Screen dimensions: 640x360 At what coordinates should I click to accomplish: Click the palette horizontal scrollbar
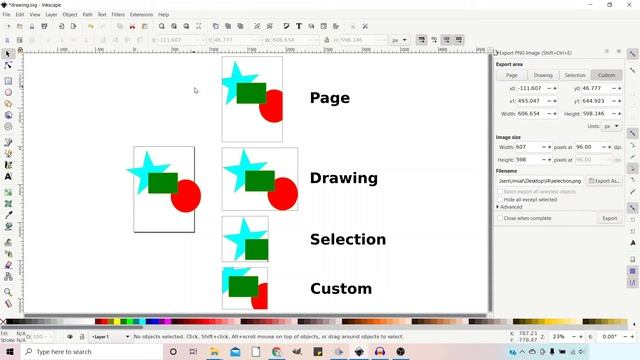(x=71, y=327)
